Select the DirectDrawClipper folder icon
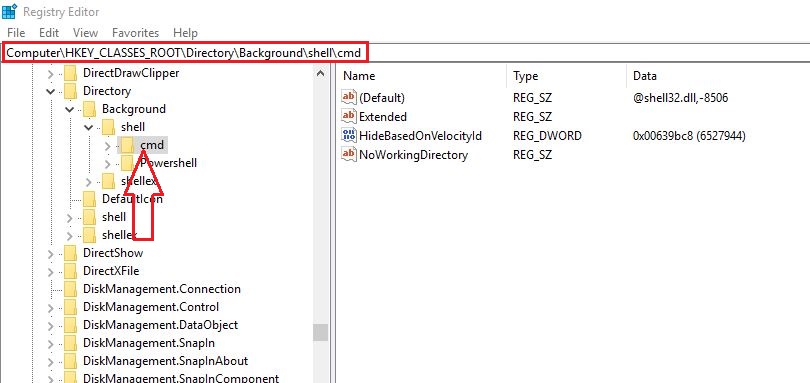 coord(70,73)
